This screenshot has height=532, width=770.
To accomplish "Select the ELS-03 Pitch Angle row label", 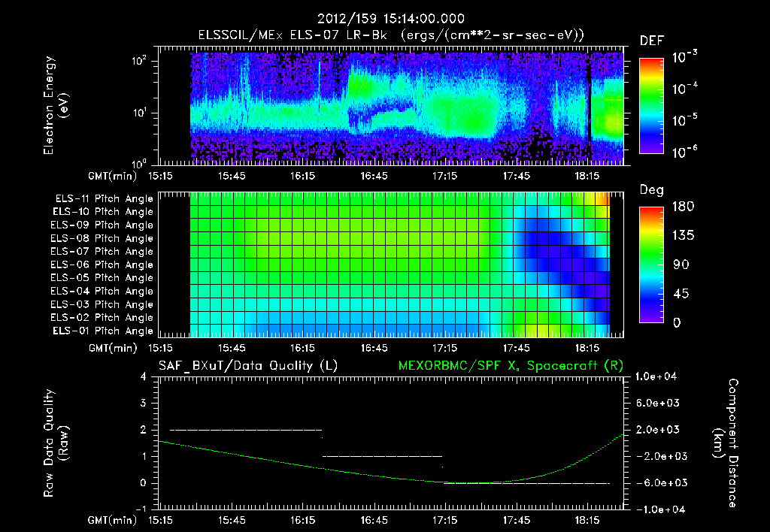I will click(102, 305).
